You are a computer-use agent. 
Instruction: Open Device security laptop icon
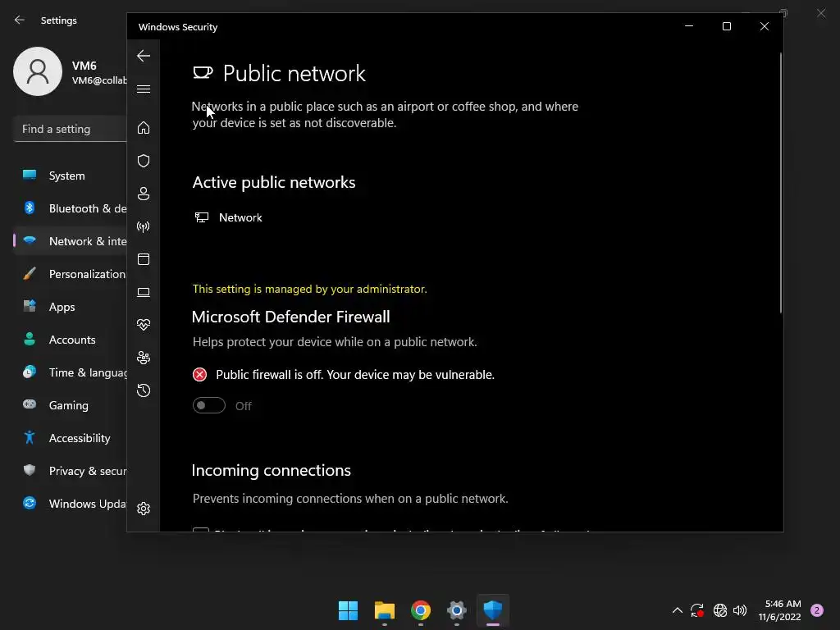tap(143, 292)
